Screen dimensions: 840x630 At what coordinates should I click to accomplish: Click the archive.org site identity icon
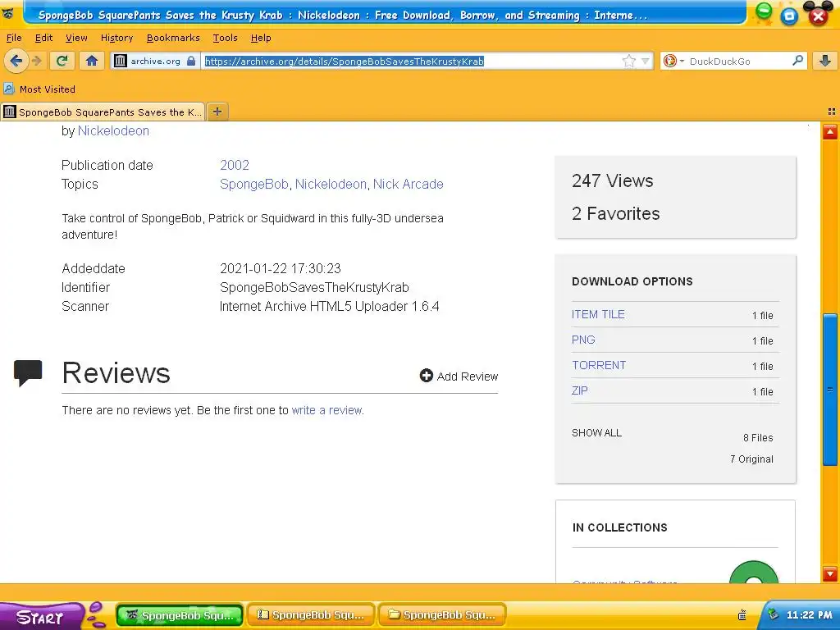click(x=121, y=61)
